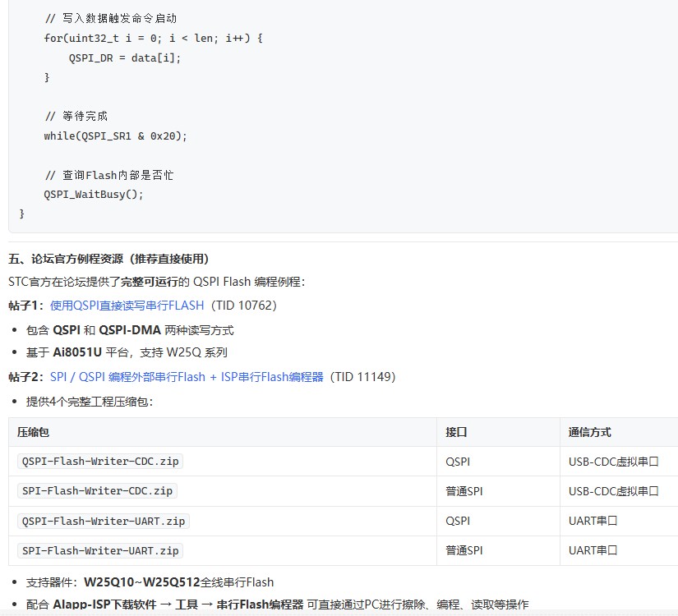Click UART串口 in the QSPI-Flash-Writer-UART row
The image size is (678, 616).
(x=593, y=521)
